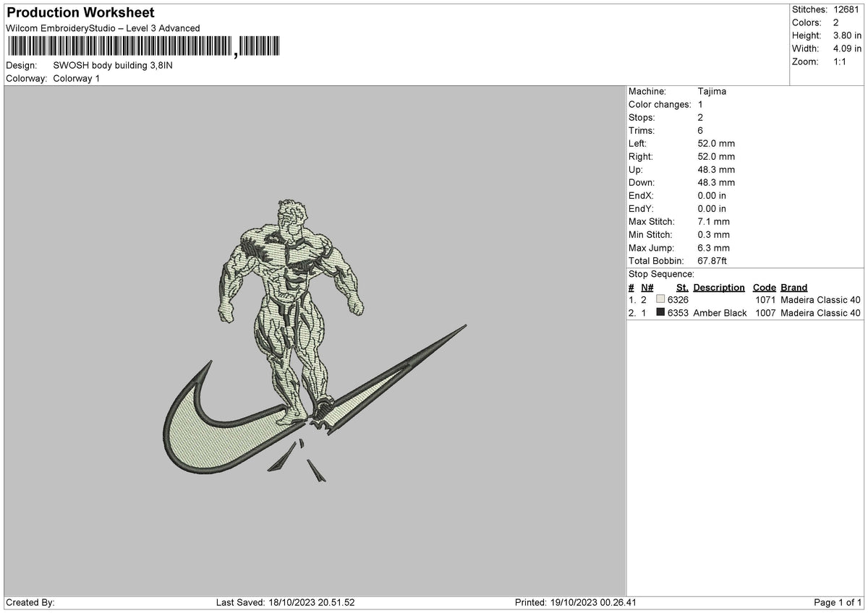Click the Page 1 of 1 indicator

(x=838, y=602)
